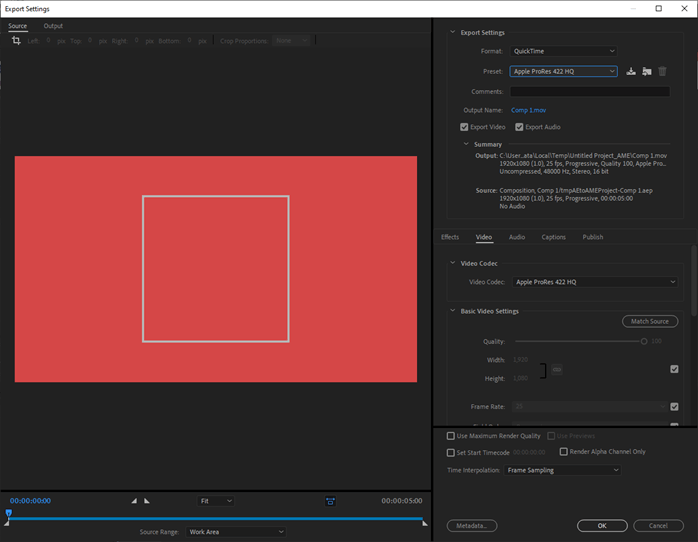The width and height of the screenshot is (698, 542).
Task: Open the Time Interpolation dropdown
Action: (x=562, y=470)
